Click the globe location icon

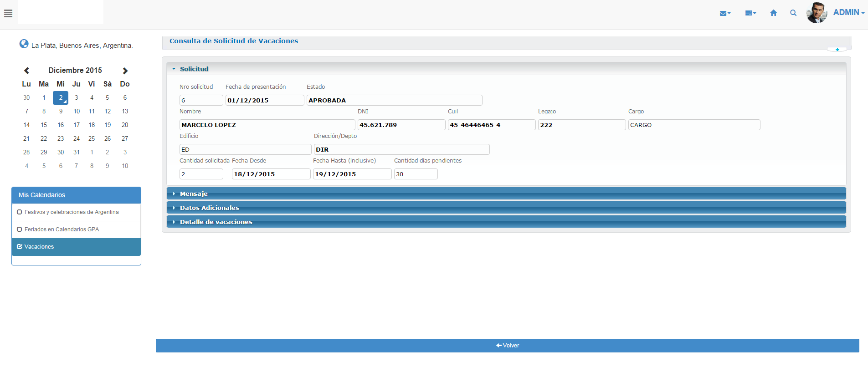[24, 44]
